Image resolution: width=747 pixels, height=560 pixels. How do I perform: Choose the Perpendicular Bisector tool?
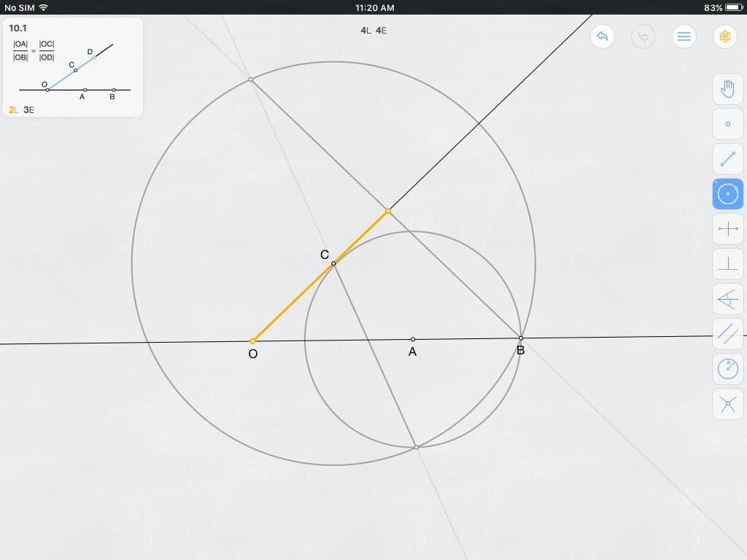[x=727, y=229]
